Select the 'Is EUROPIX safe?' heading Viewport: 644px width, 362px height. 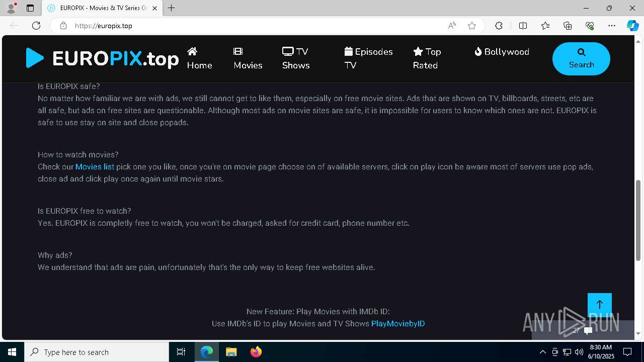pos(69,86)
